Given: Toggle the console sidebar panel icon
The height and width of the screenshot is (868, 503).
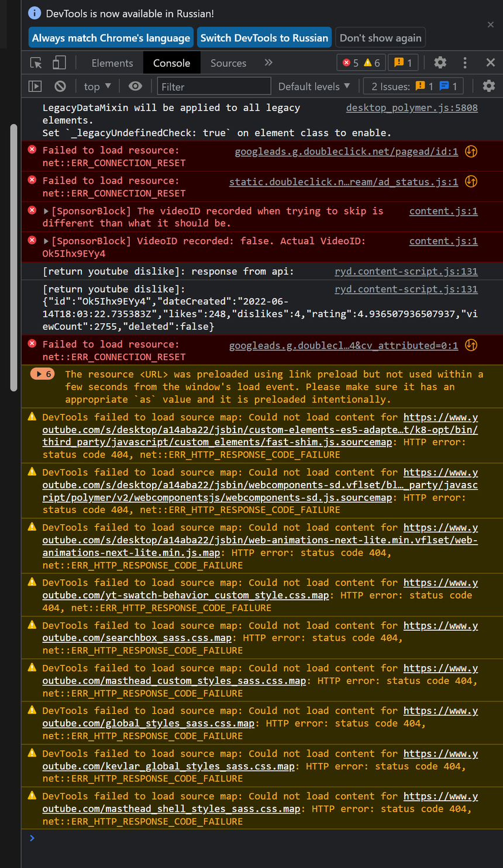Looking at the screenshot, I should point(36,87).
